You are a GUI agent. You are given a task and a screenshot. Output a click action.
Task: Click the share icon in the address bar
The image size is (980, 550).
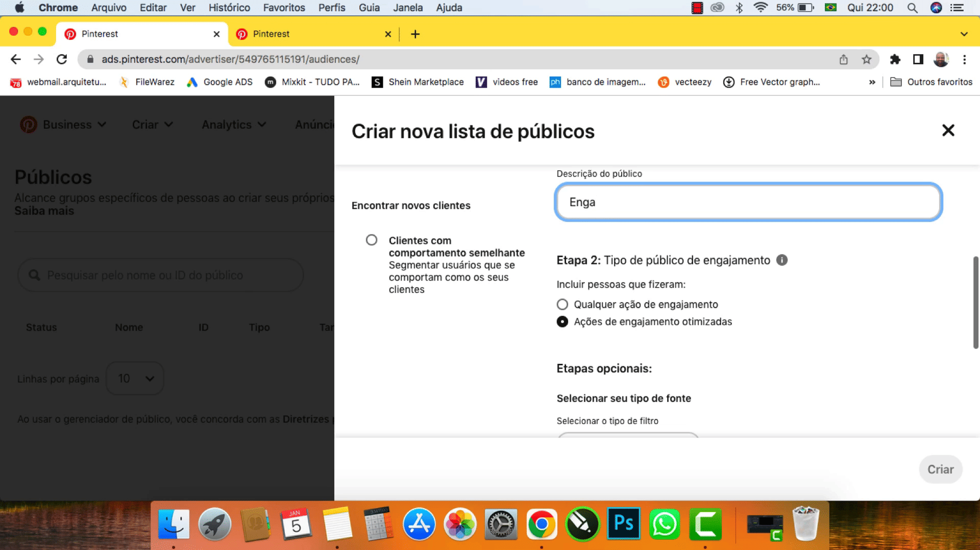point(843,60)
